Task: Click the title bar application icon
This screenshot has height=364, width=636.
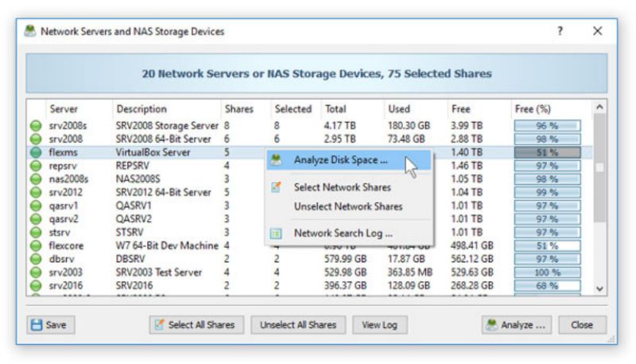Action: coord(30,32)
